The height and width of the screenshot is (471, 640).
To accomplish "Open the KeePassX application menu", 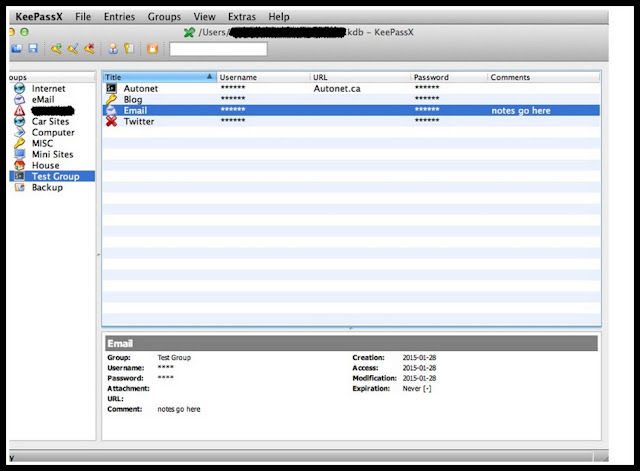I will tap(39, 17).
